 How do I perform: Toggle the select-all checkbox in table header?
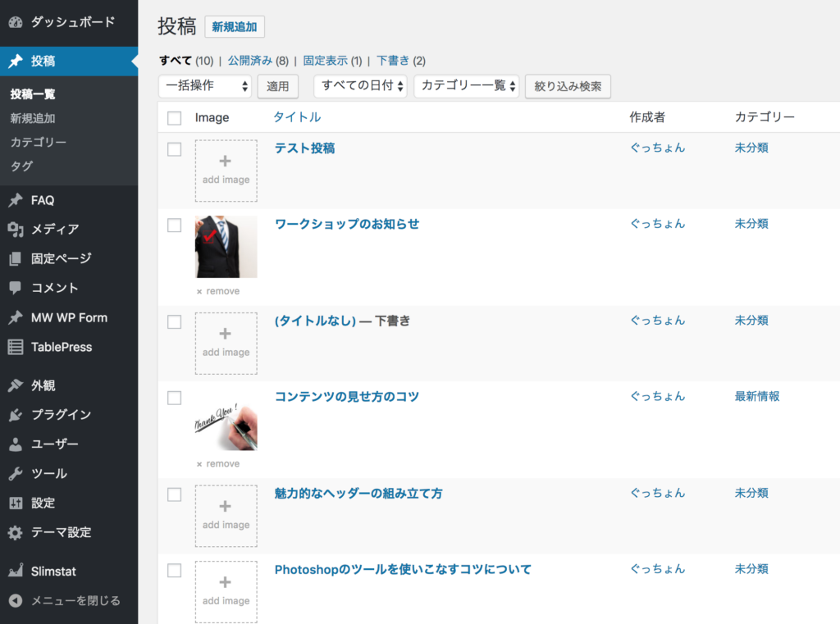click(x=174, y=118)
